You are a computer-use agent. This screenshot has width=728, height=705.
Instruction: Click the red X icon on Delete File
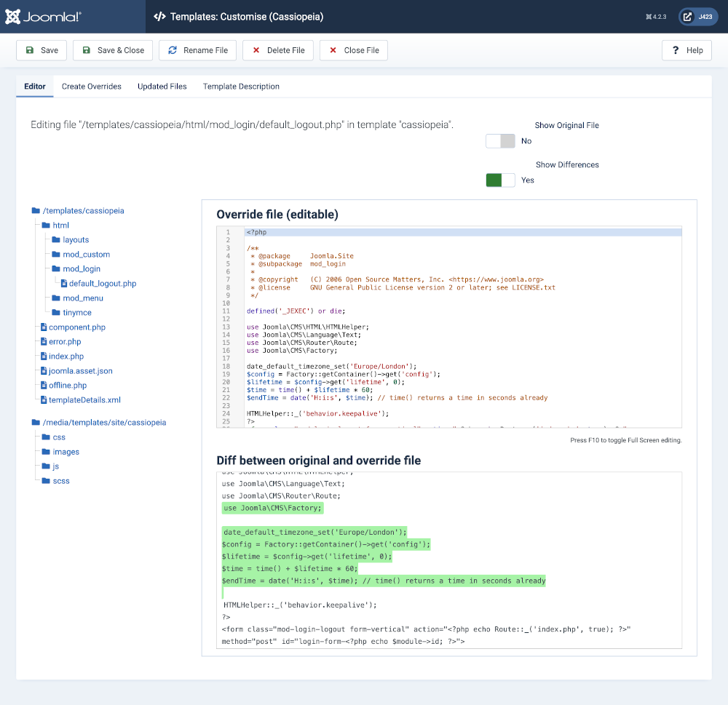pyautogui.click(x=256, y=50)
